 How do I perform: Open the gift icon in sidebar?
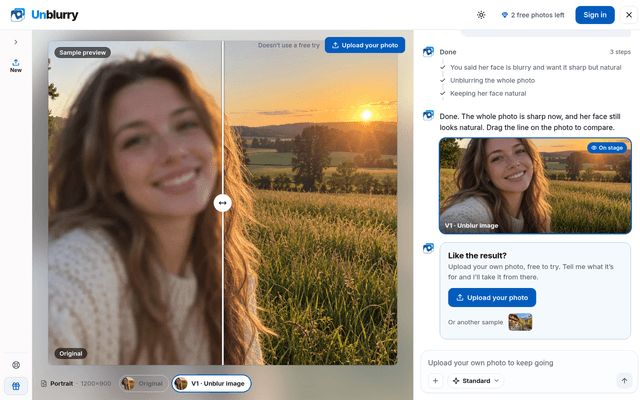tap(16, 386)
